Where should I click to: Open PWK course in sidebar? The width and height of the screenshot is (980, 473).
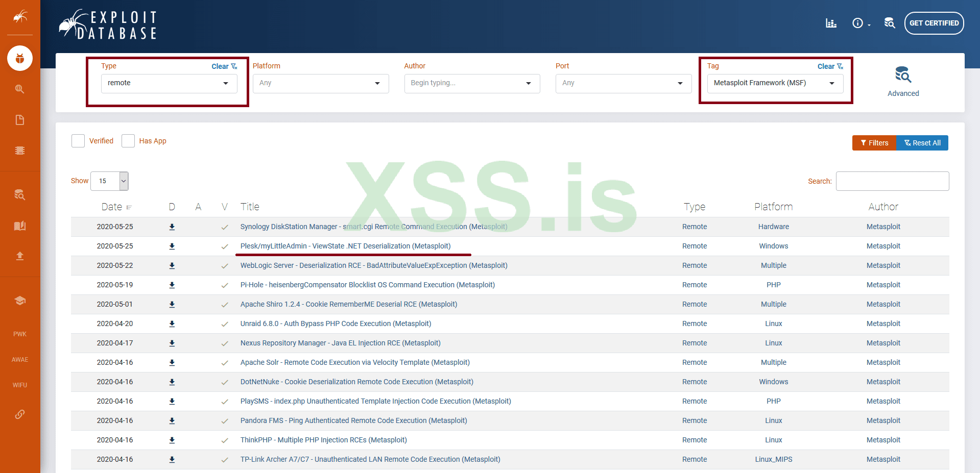[20, 334]
